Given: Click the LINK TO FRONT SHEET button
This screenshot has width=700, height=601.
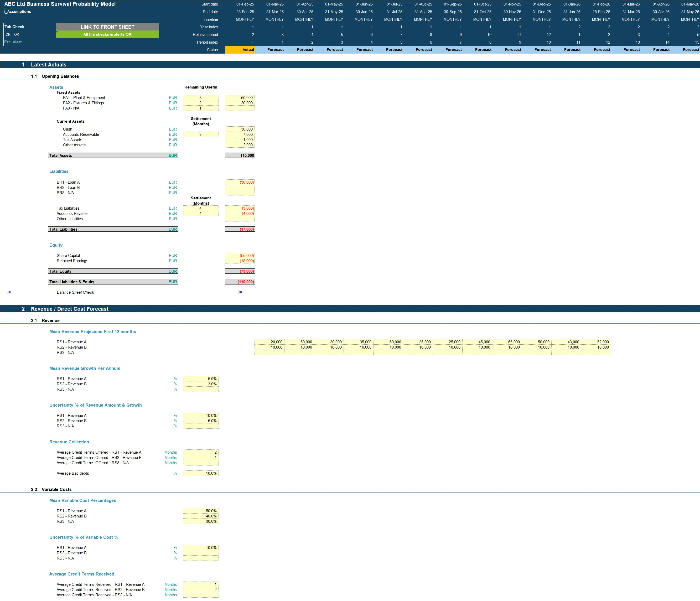Looking at the screenshot, I should pos(107,27).
